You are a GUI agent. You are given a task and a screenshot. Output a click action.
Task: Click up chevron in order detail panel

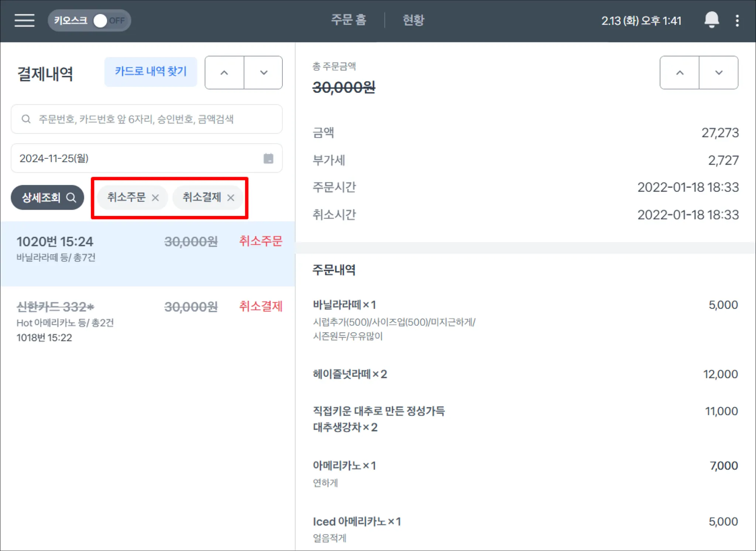pos(680,73)
